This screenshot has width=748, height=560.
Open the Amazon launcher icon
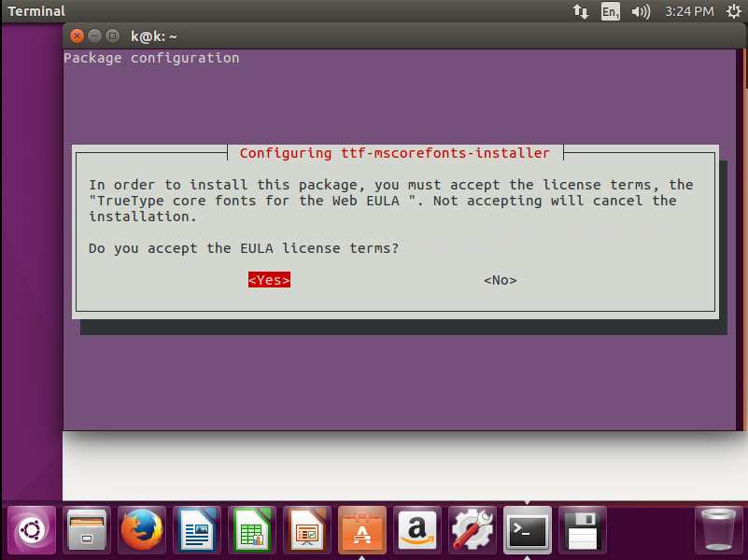tap(417, 529)
